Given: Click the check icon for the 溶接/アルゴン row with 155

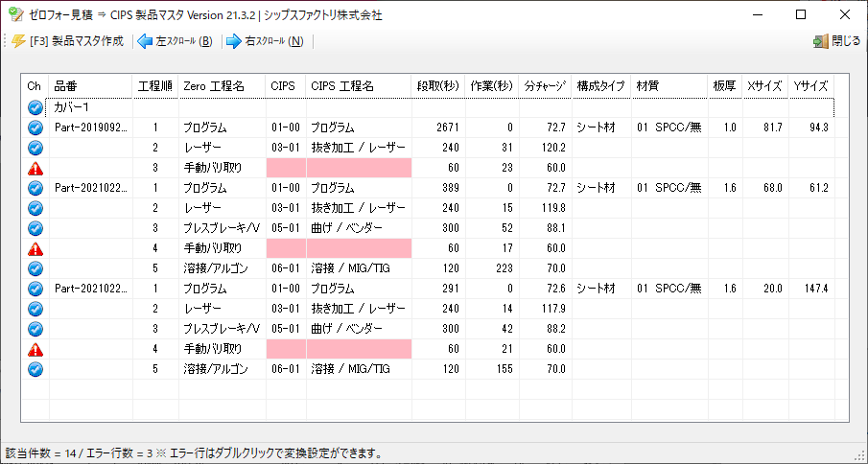Looking at the screenshot, I should click(35, 369).
